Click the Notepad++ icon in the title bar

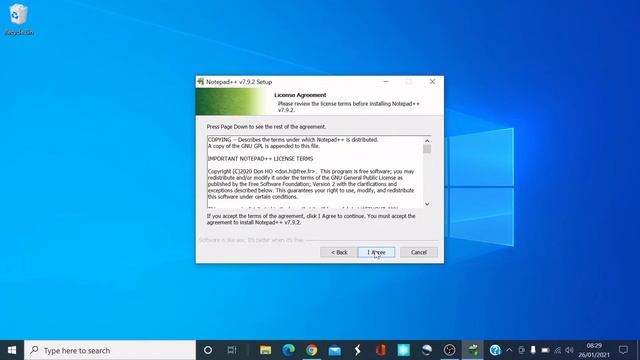click(x=200, y=82)
